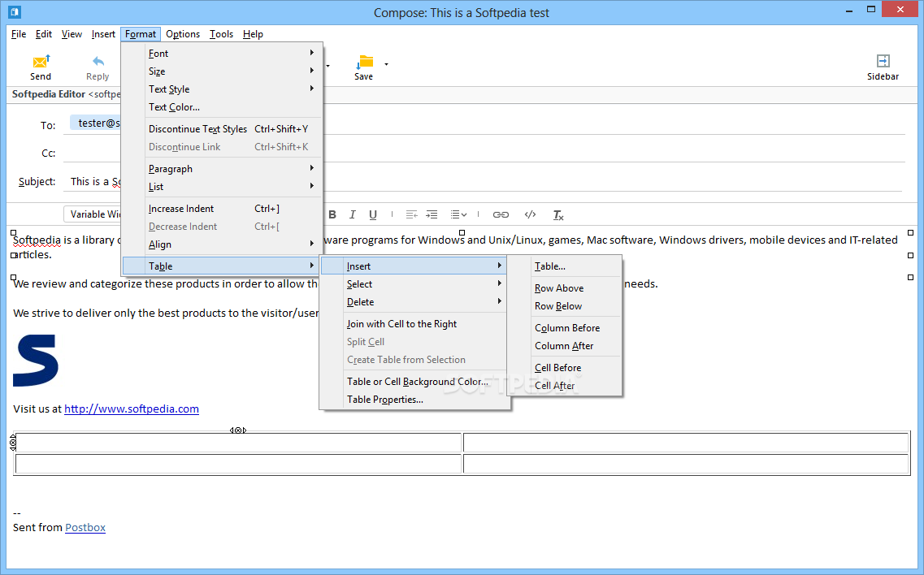This screenshot has height=575, width=924.
Task: Open the list style dropdown icon
Action: [x=458, y=214]
